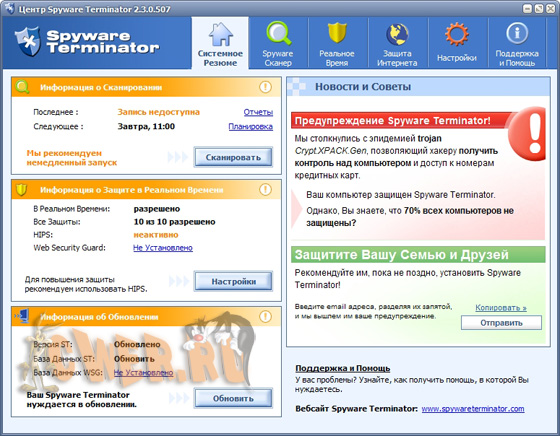Click the Копировать link
Screen dimensions: 560x436
[x=501, y=308]
